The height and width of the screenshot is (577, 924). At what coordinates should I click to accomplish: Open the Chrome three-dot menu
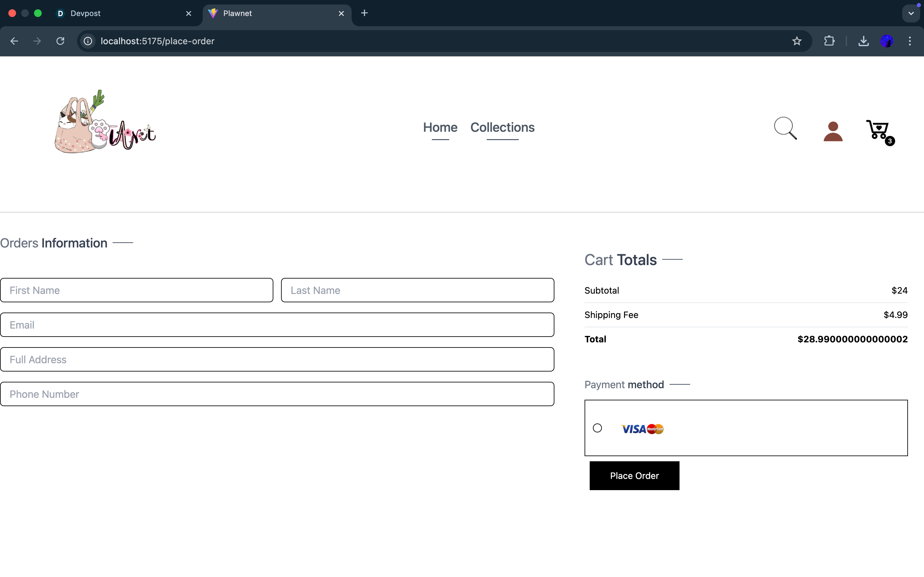[910, 41]
